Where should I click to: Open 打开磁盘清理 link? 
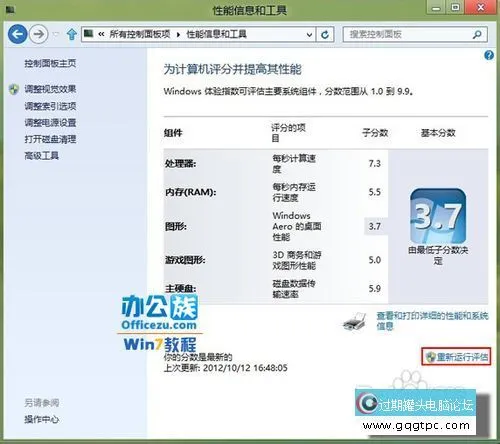click(50, 139)
